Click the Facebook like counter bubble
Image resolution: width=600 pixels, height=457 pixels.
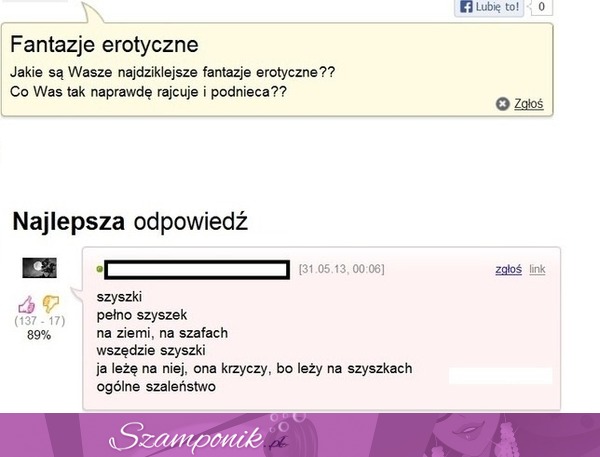(x=541, y=7)
